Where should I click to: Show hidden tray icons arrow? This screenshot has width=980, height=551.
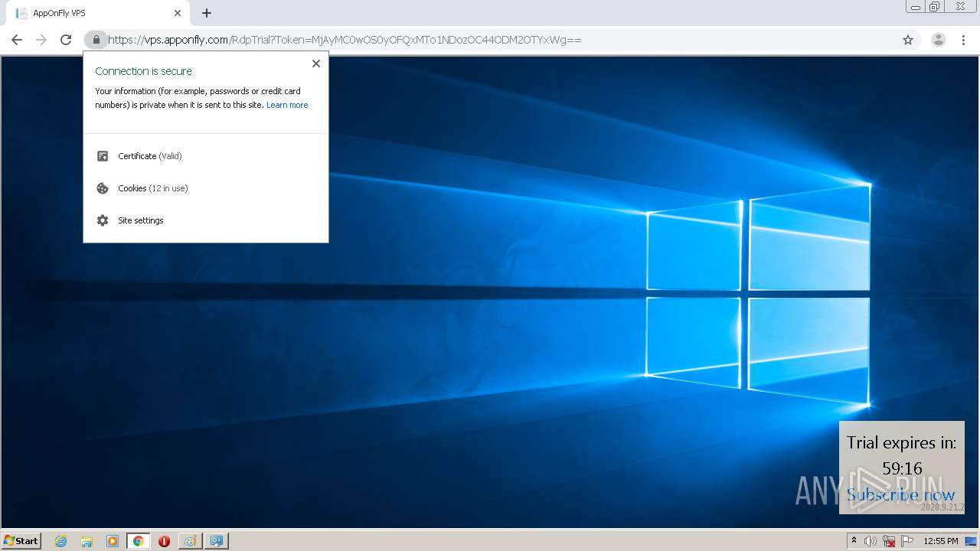click(854, 541)
